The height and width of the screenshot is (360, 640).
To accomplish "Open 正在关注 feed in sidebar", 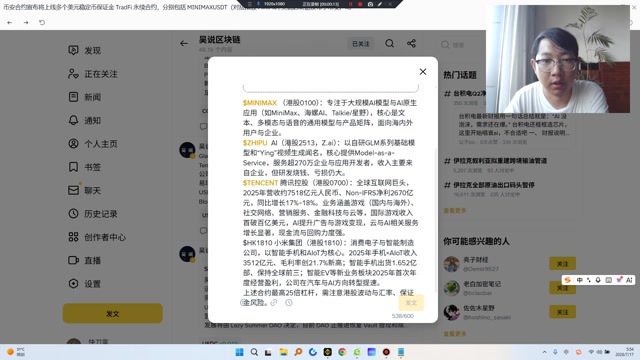I will [x=93, y=74].
